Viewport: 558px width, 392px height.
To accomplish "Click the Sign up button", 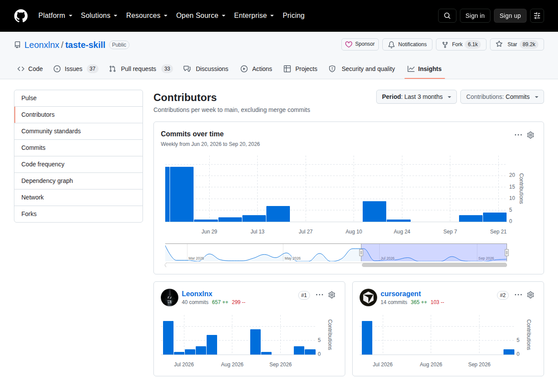I will click(x=510, y=16).
